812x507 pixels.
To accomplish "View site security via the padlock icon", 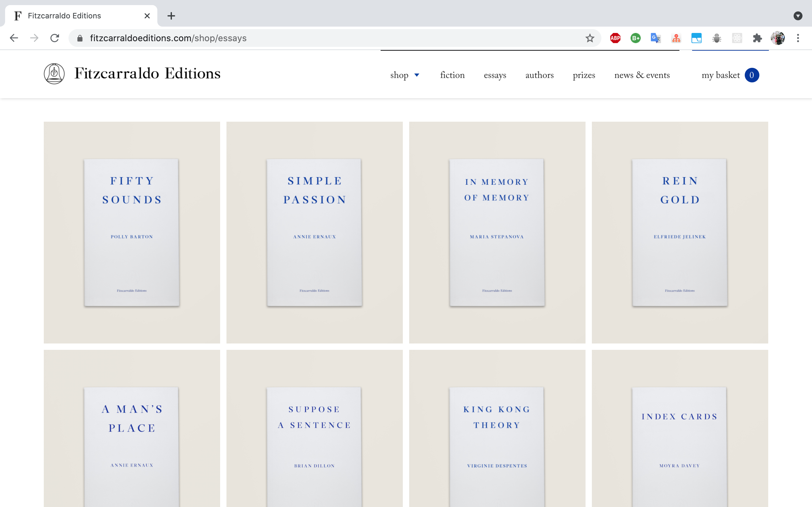I will point(80,38).
